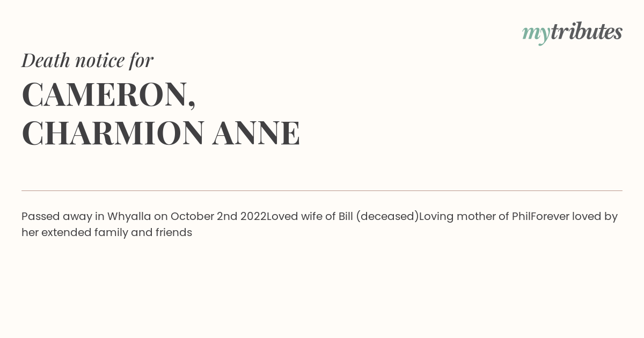Select the word "Whyalla" in the notice
Viewport: 644px width, 338px height.
click(129, 217)
